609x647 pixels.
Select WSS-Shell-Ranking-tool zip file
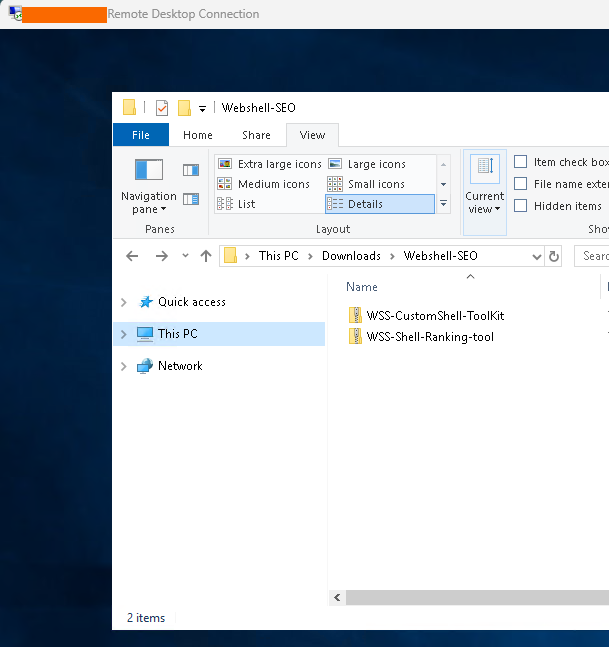point(421,337)
